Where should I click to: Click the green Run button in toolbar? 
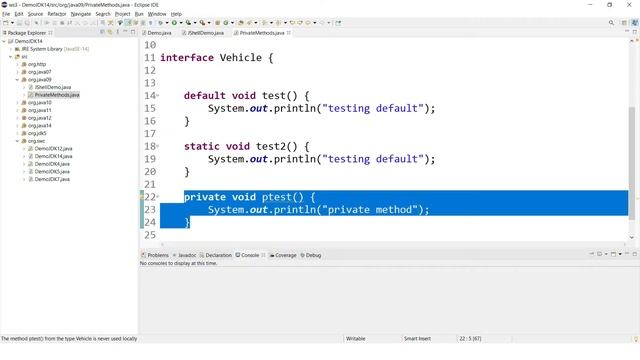pyautogui.click(x=174, y=23)
